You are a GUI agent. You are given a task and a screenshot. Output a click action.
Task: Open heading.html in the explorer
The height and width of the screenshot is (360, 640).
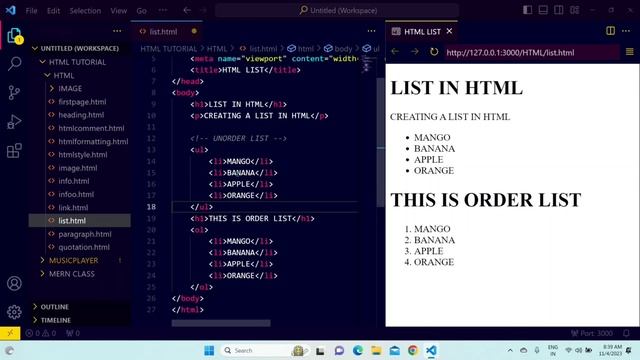click(81, 115)
